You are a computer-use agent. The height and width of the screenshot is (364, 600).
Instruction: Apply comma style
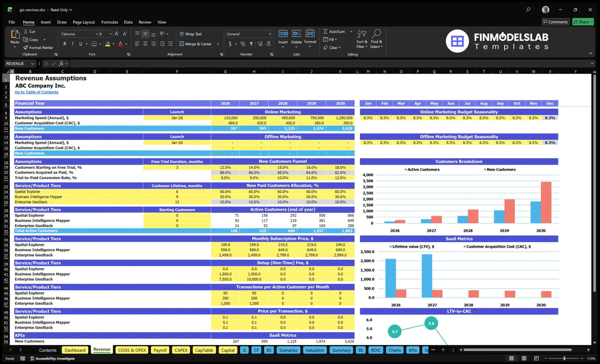pyautogui.click(x=250, y=44)
